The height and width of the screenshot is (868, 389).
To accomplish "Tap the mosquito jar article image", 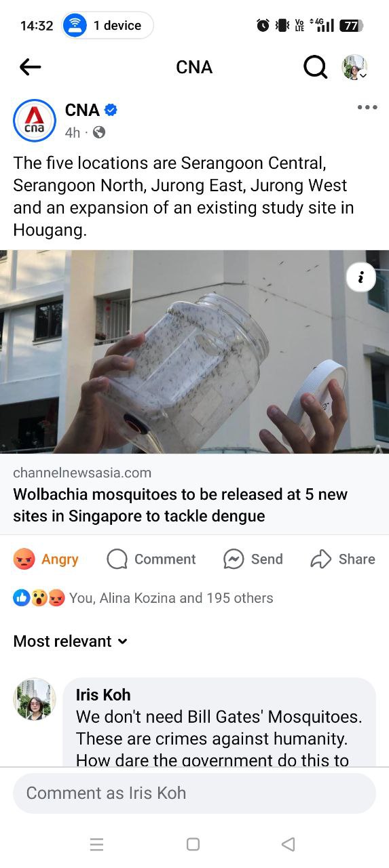I will tap(194, 352).
